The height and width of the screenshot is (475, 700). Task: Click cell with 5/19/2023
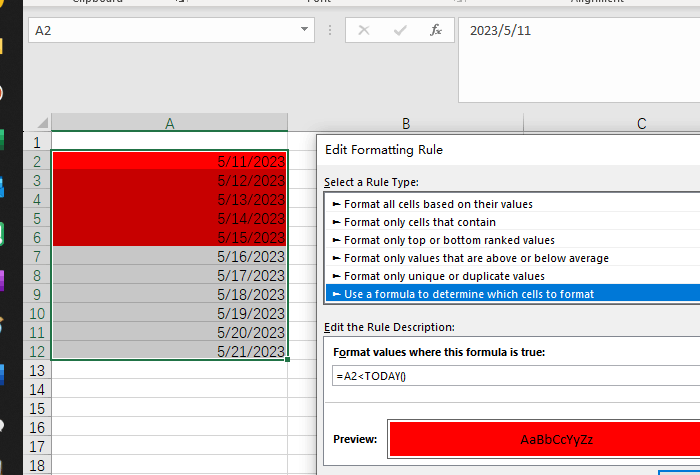(170, 313)
